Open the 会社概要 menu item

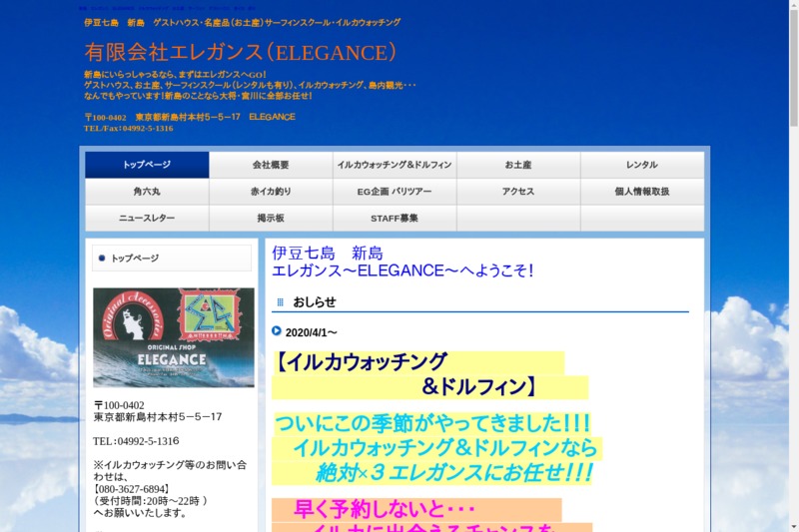pos(271,165)
